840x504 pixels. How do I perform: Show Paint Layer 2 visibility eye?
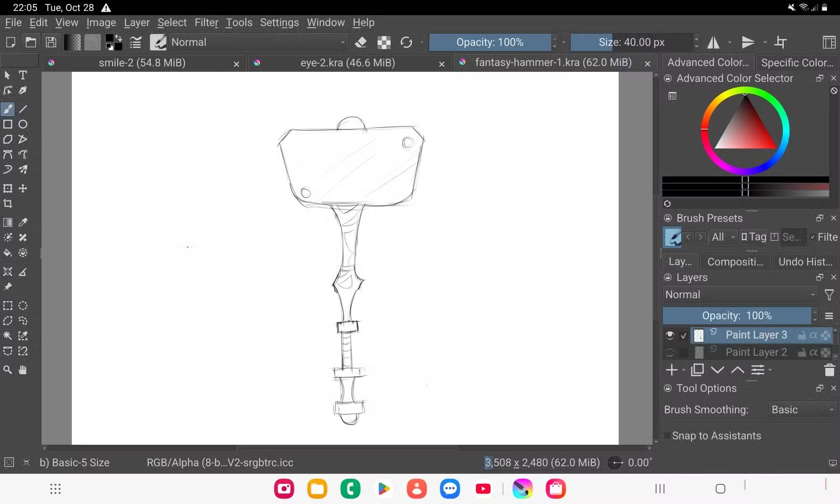point(670,352)
